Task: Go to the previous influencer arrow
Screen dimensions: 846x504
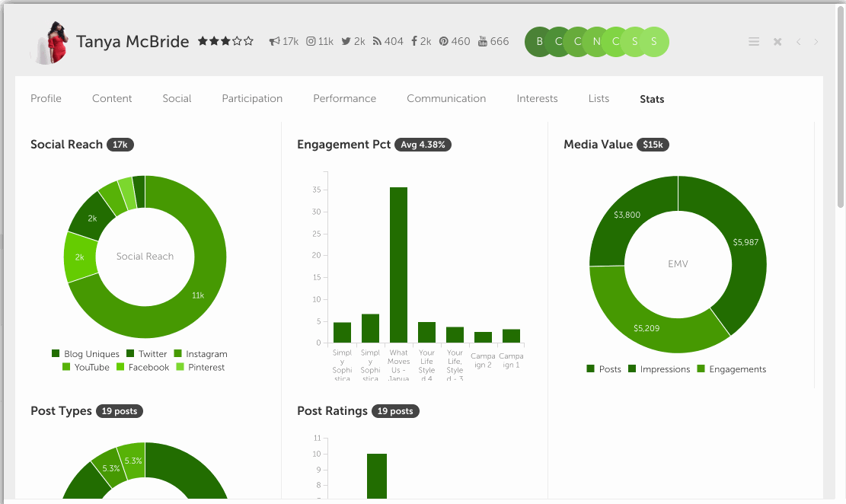Action: (799, 42)
